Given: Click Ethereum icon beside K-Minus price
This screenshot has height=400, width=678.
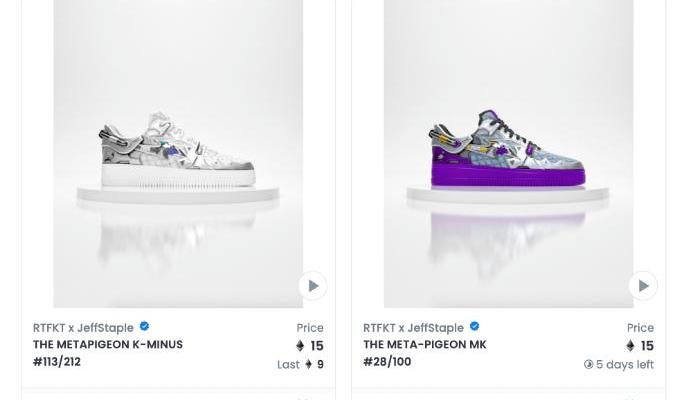Looking at the screenshot, I should click(x=300, y=346).
